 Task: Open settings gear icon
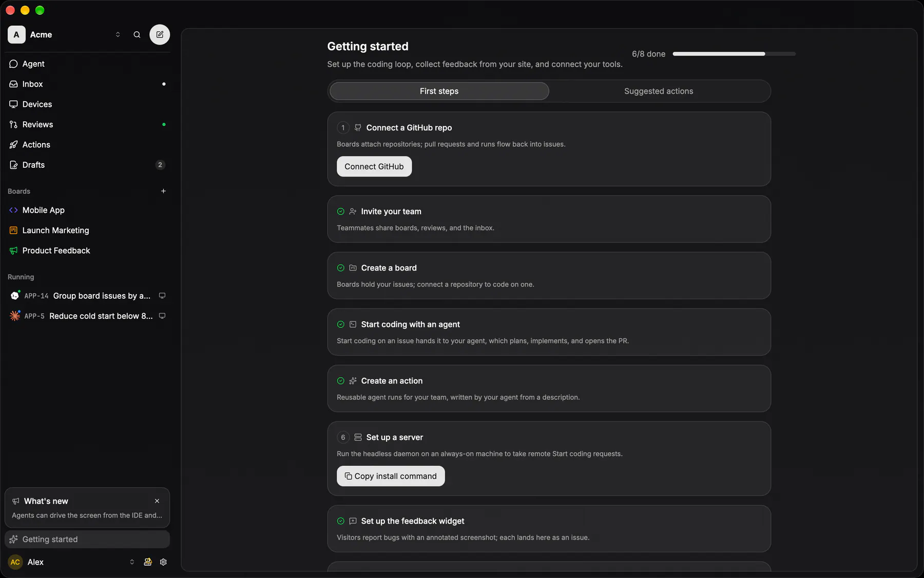click(163, 562)
